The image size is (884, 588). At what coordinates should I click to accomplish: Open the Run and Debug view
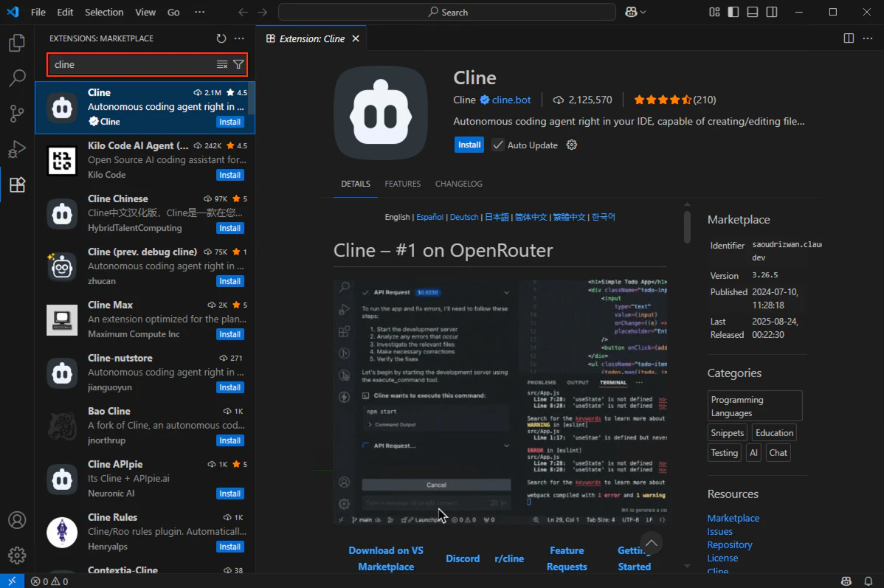click(17, 149)
